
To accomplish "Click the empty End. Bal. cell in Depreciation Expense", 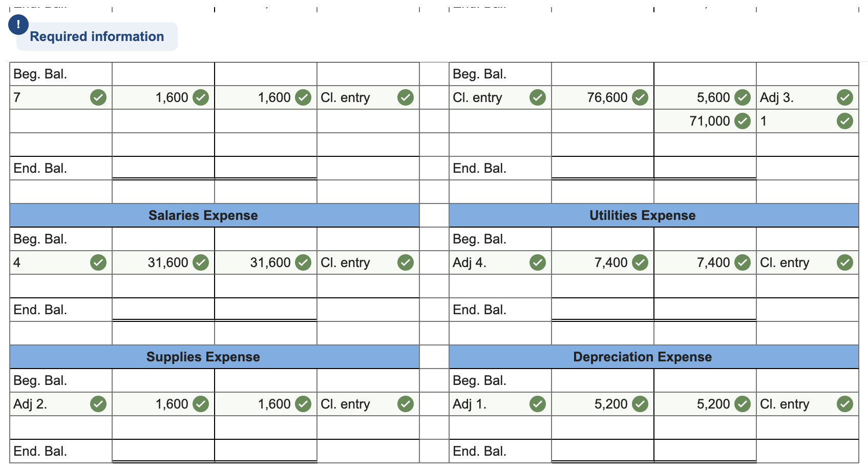I will pyautogui.click(x=602, y=451).
